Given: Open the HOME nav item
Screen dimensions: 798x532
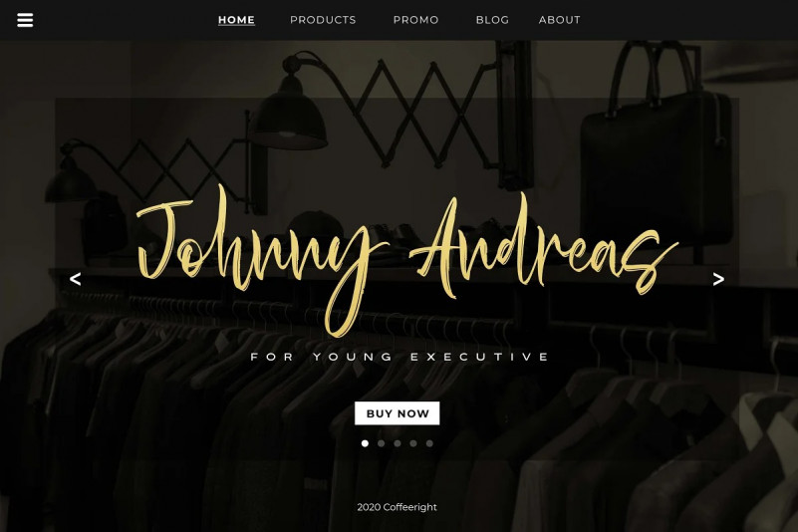Looking at the screenshot, I should tap(237, 20).
